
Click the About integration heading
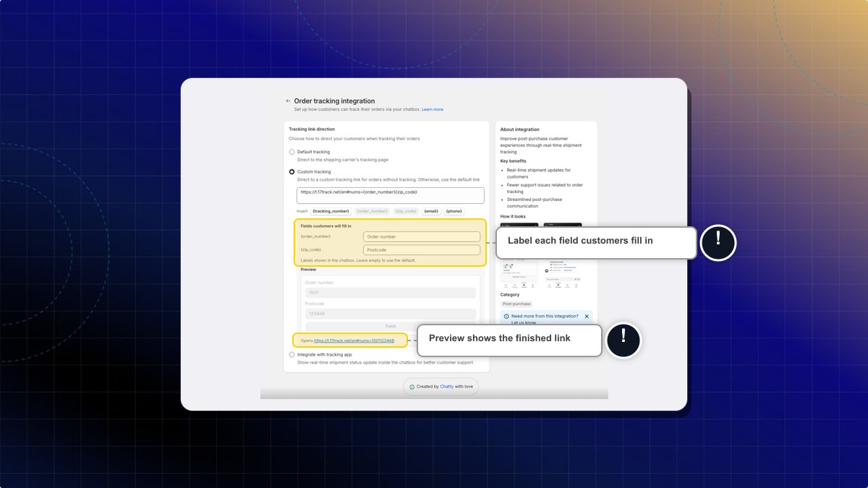[x=519, y=130]
